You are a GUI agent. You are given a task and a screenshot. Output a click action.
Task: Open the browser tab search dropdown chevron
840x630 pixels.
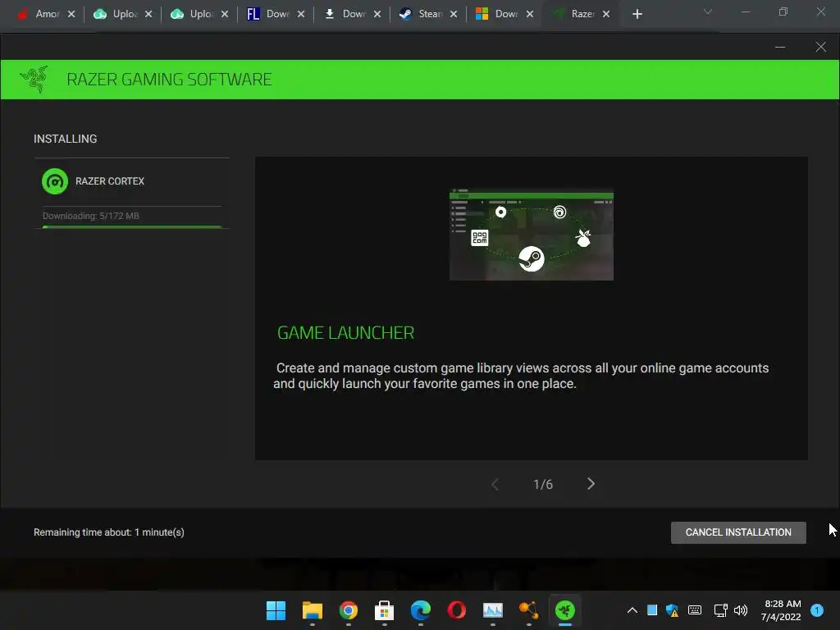pyautogui.click(x=708, y=11)
